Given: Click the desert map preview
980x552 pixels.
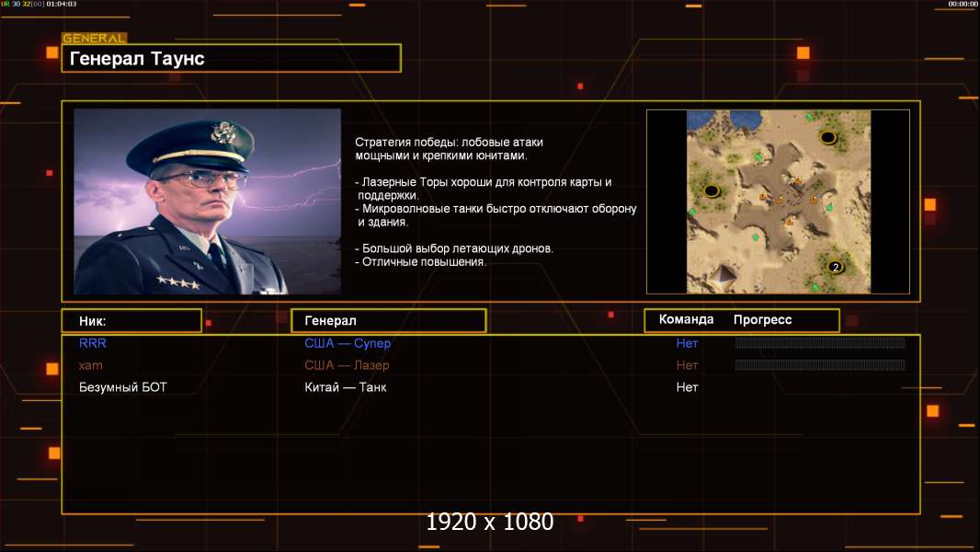Looking at the screenshot, I should [778, 201].
